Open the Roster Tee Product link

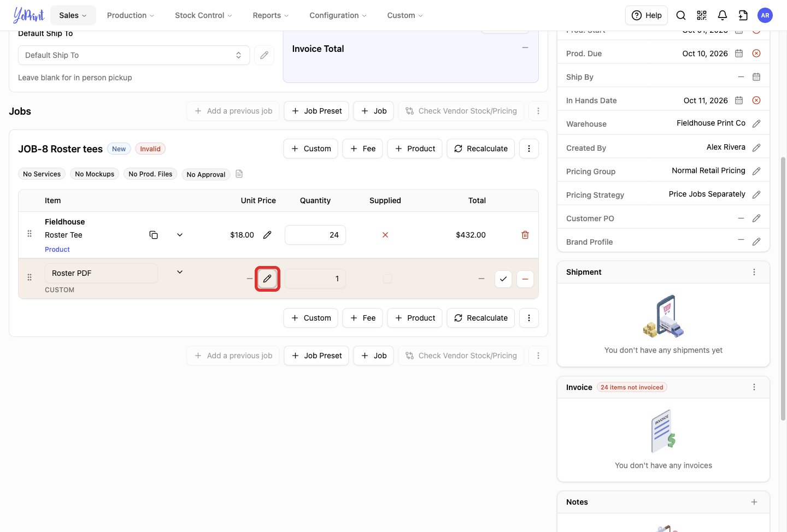point(57,250)
